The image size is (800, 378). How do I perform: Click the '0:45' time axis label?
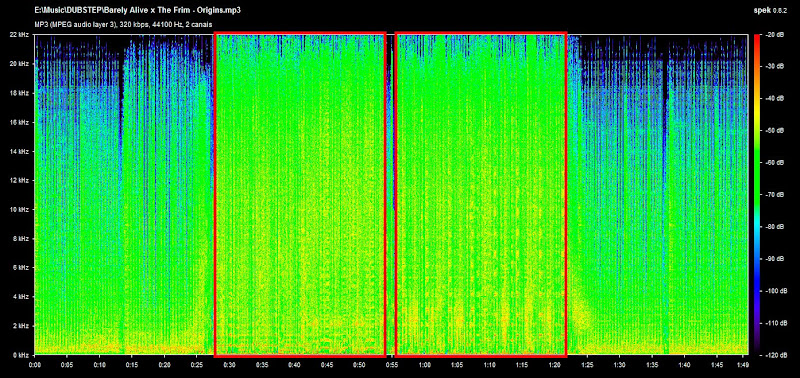click(327, 365)
